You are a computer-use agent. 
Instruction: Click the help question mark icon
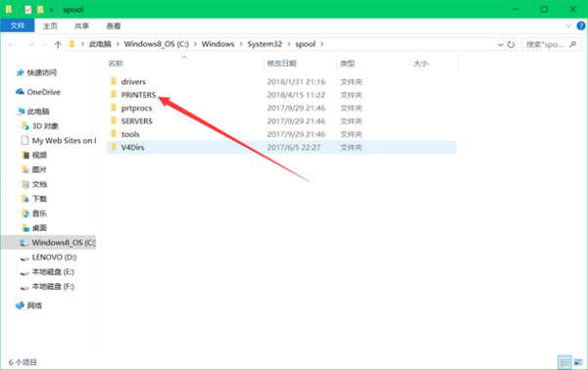[x=581, y=25]
